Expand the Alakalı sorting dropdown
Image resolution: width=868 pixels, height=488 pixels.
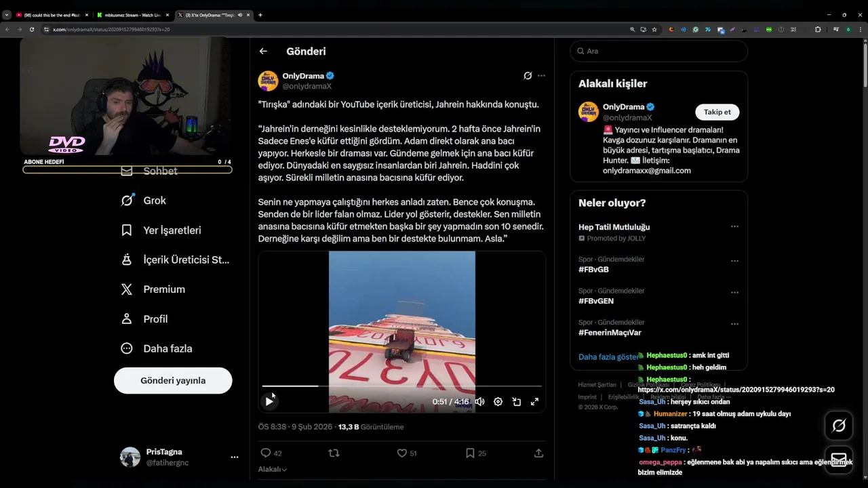coord(272,469)
